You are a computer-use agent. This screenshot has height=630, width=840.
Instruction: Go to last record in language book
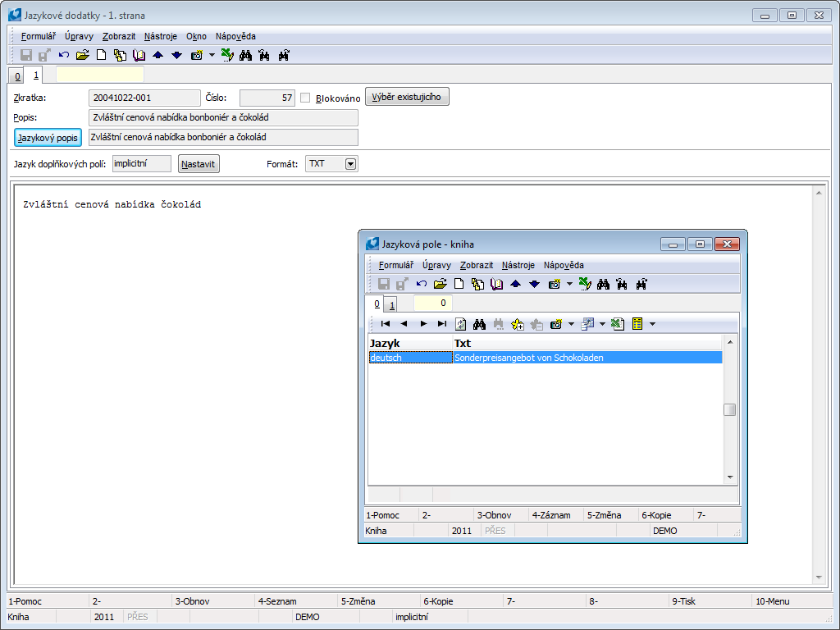[442, 324]
